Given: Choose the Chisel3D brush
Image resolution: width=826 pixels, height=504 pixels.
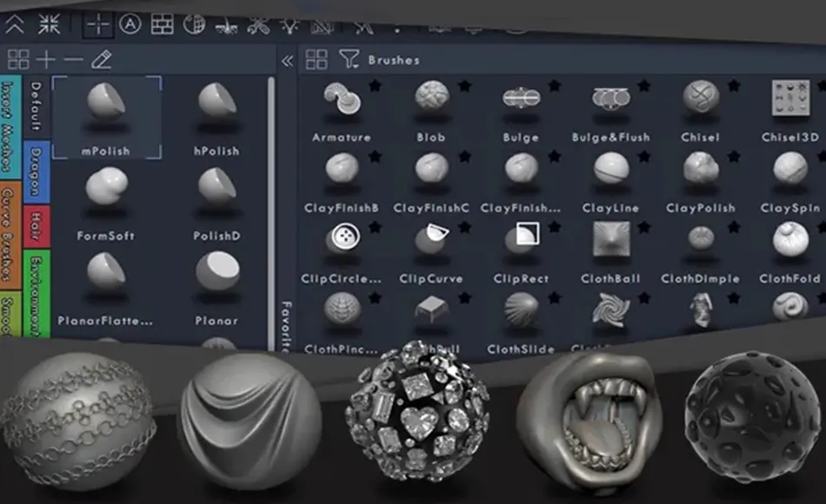Looking at the screenshot, I should click(x=790, y=111).
